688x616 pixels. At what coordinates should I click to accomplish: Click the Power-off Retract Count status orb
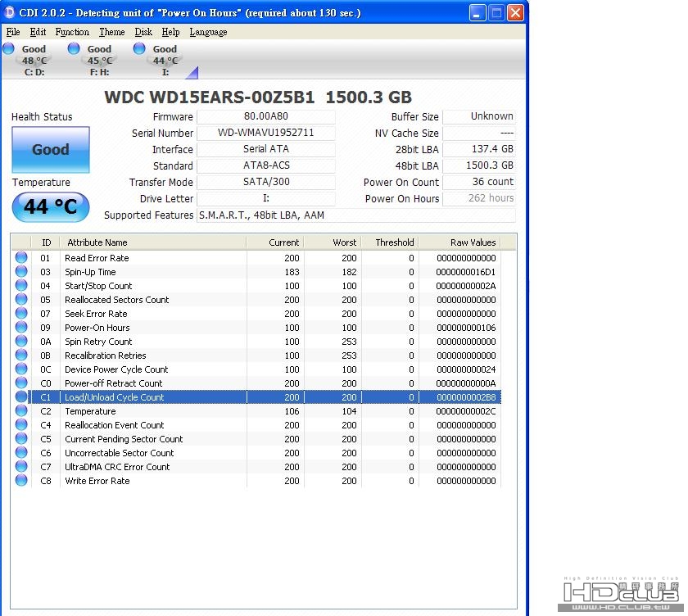click(x=21, y=383)
